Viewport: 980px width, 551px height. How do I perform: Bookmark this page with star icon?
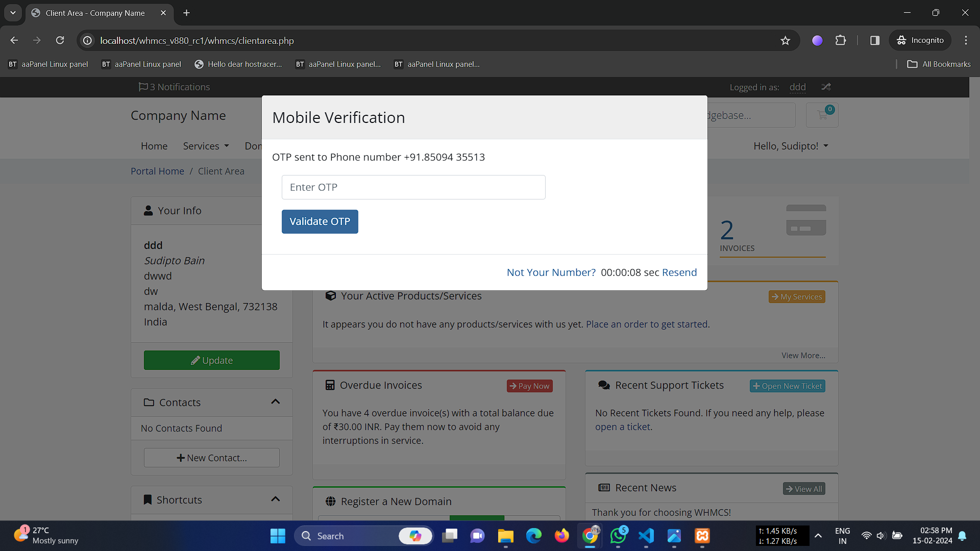(x=785, y=40)
